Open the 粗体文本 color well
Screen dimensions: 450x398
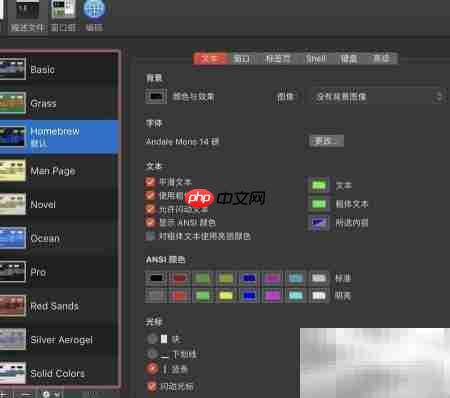(319, 204)
